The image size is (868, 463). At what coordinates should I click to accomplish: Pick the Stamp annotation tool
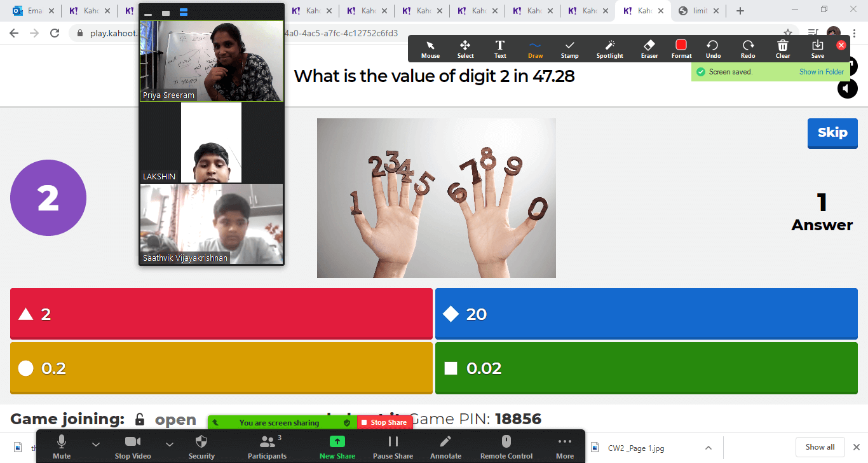point(569,48)
